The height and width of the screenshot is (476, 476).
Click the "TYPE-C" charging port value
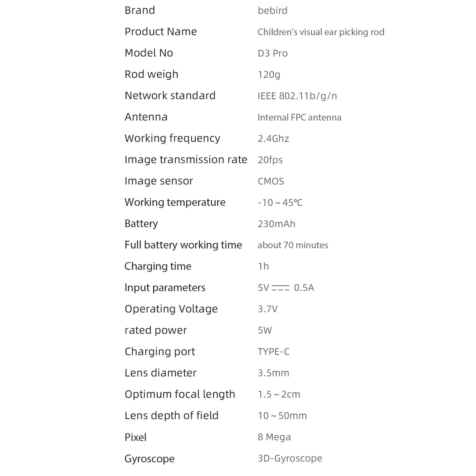click(x=273, y=352)
